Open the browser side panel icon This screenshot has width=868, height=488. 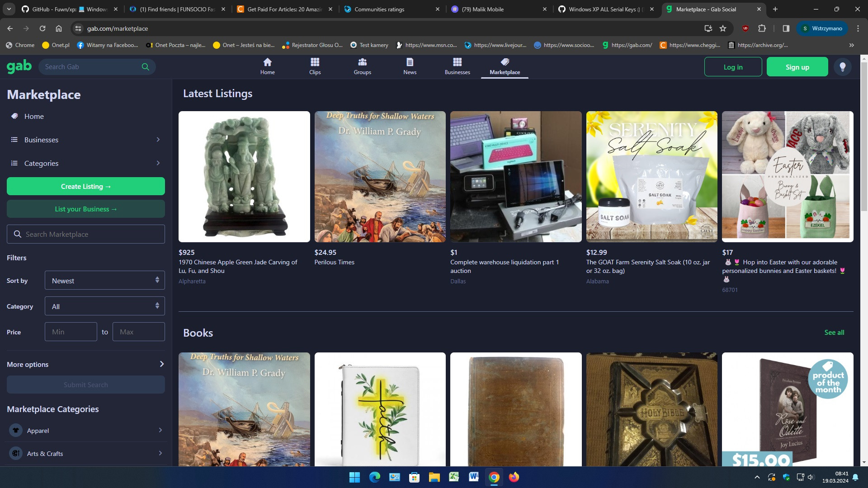pos(786,28)
